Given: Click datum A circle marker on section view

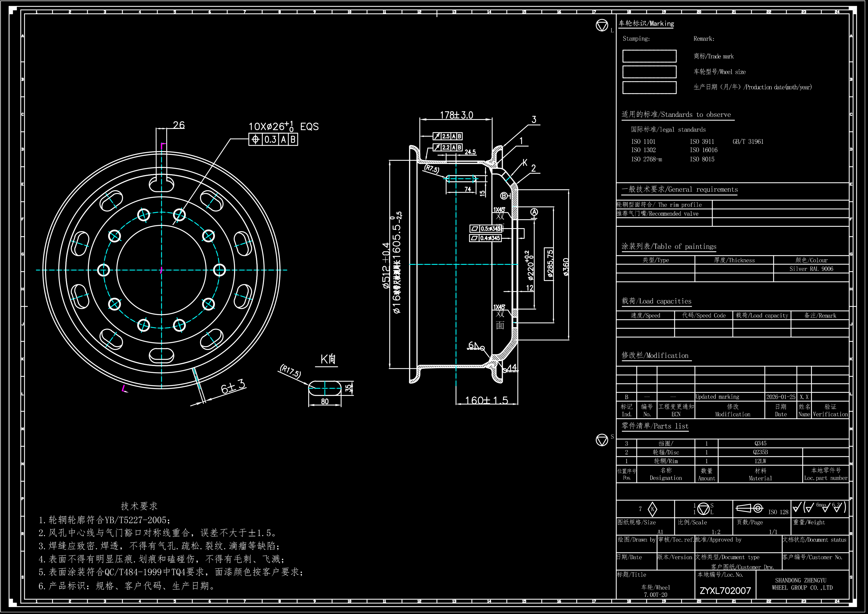Looking at the screenshot, I should tap(534, 212).
